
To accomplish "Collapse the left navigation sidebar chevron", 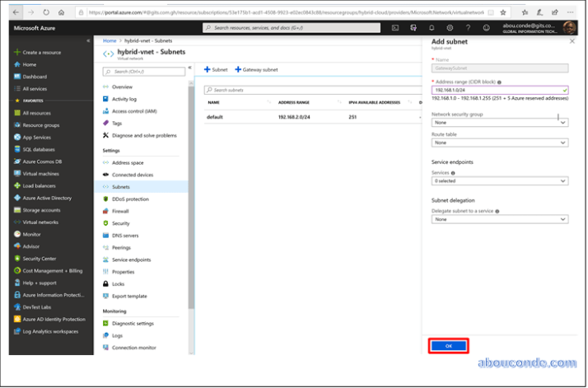I will coord(88,40).
